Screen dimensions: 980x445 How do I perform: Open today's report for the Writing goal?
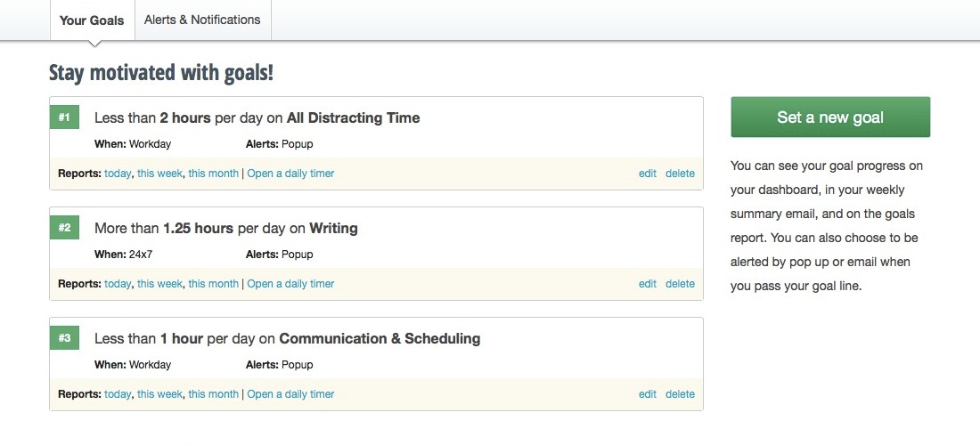118,284
